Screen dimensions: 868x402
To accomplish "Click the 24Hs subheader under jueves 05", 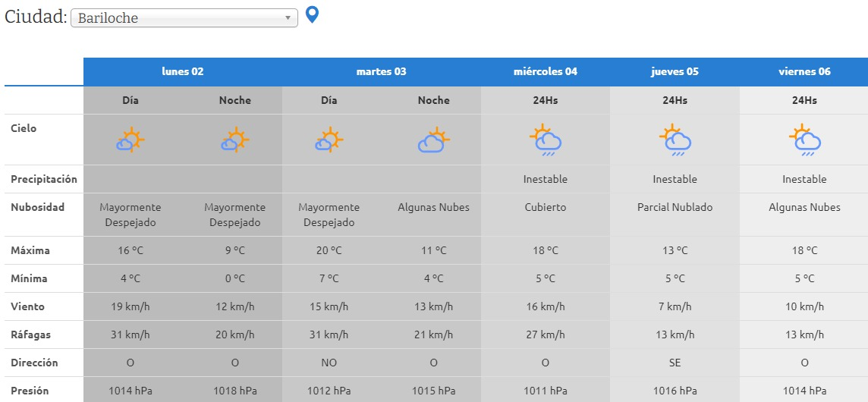I will pyautogui.click(x=675, y=100).
